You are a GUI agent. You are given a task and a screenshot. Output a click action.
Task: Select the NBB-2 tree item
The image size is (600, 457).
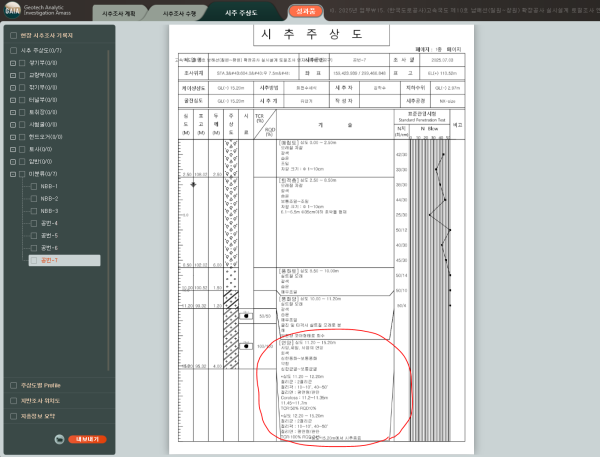(x=49, y=199)
